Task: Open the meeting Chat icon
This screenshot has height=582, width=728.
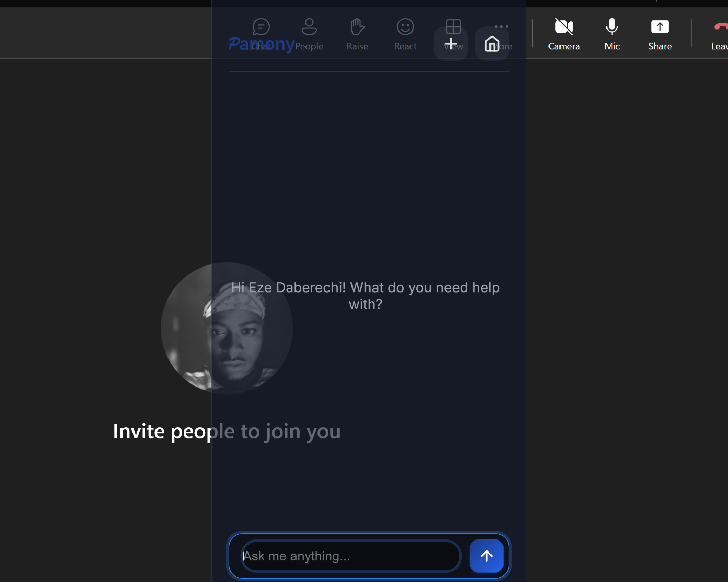Action: click(261, 27)
